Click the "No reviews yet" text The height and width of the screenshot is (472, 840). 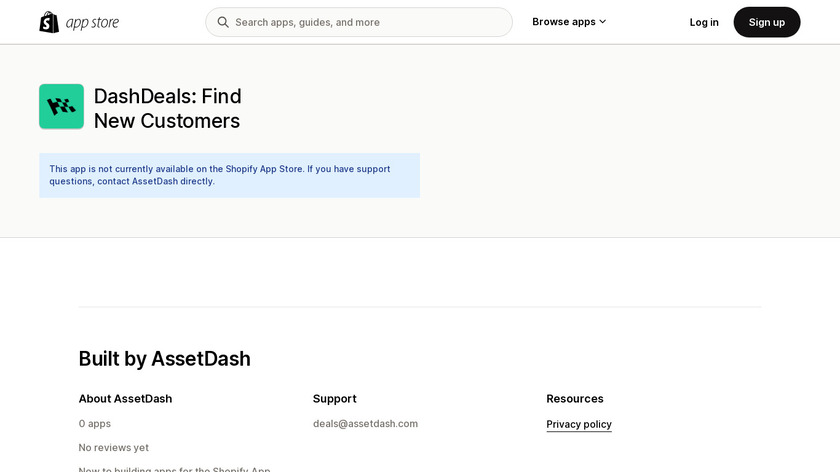[114, 448]
